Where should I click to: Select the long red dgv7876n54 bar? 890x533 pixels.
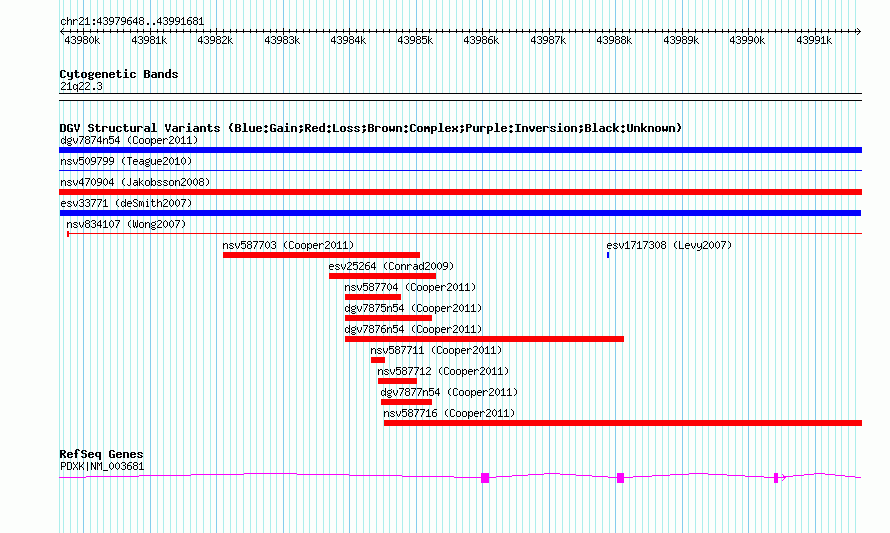click(484, 339)
